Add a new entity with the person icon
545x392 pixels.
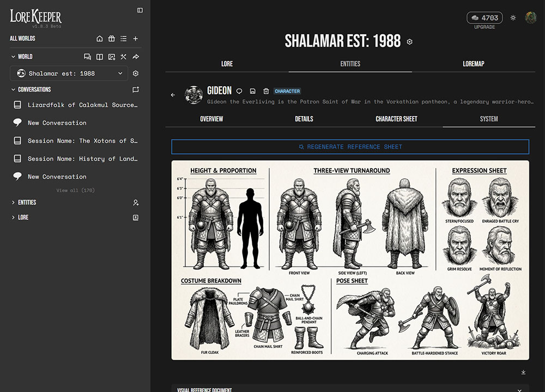pyautogui.click(x=135, y=202)
